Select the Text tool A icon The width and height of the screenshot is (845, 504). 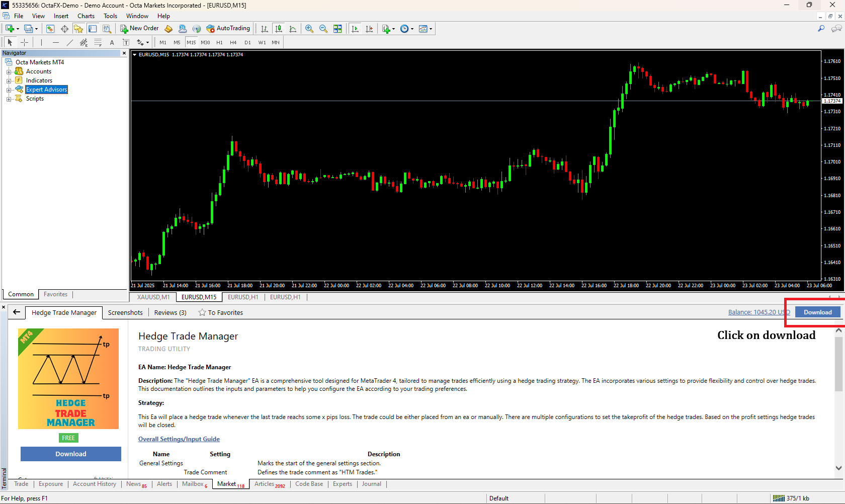point(112,43)
